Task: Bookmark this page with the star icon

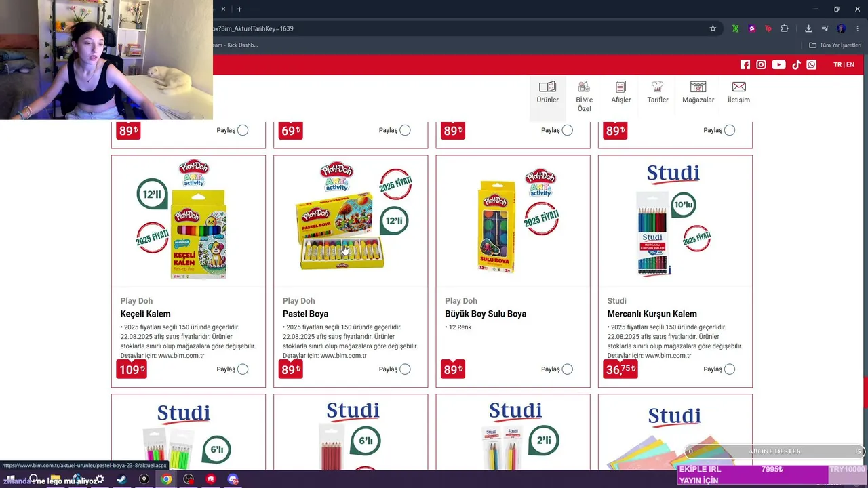Action: pos(713,28)
